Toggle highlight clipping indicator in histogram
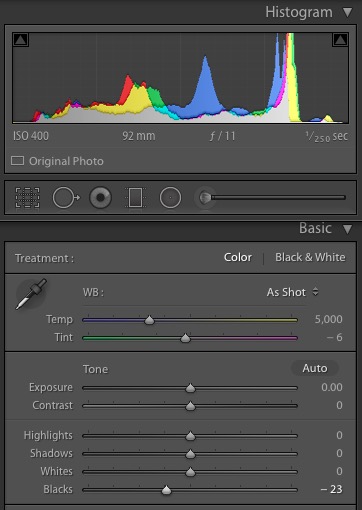The height and width of the screenshot is (510, 362). point(340,40)
